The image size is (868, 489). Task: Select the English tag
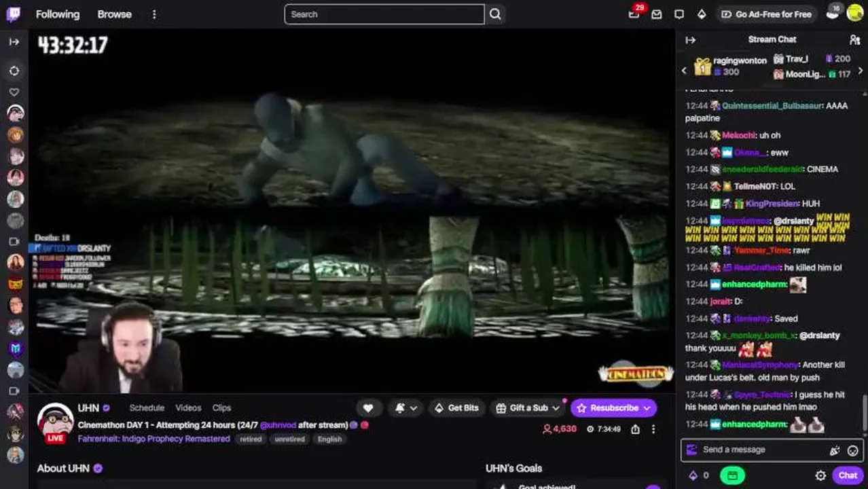click(329, 439)
